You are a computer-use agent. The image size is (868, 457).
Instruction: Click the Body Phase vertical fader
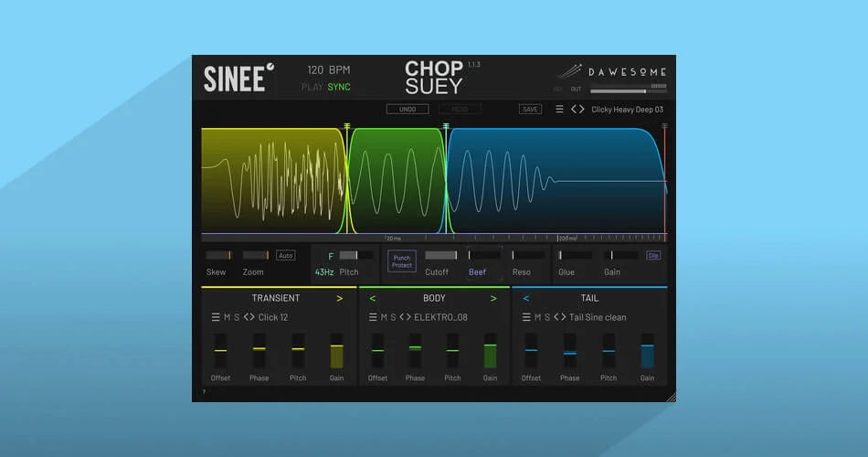[x=415, y=351]
